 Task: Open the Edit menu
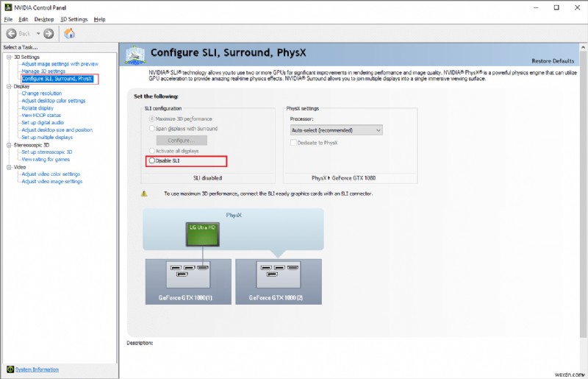click(24, 19)
